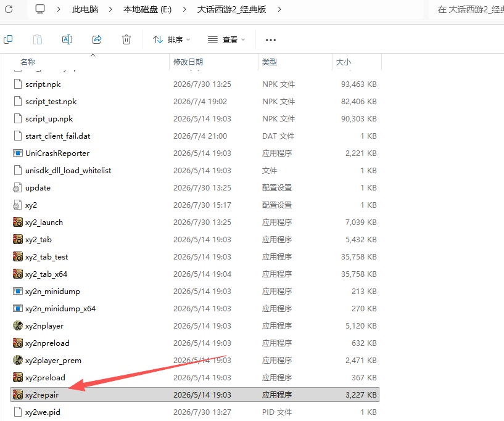Click file name xy2_tab_x64
Image resolution: width=504 pixels, height=421 pixels.
[46, 274]
